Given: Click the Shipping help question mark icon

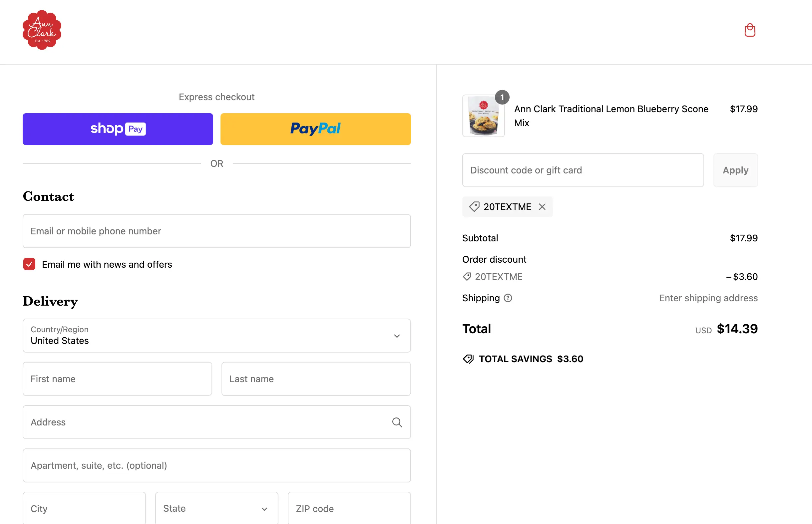Looking at the screenshot, I should (507, 298).
